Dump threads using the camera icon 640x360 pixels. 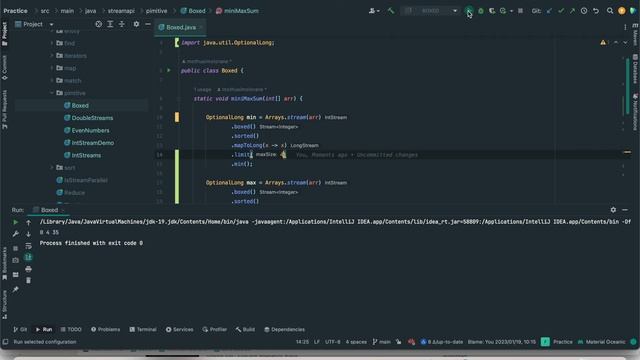[x=16, y=260]
